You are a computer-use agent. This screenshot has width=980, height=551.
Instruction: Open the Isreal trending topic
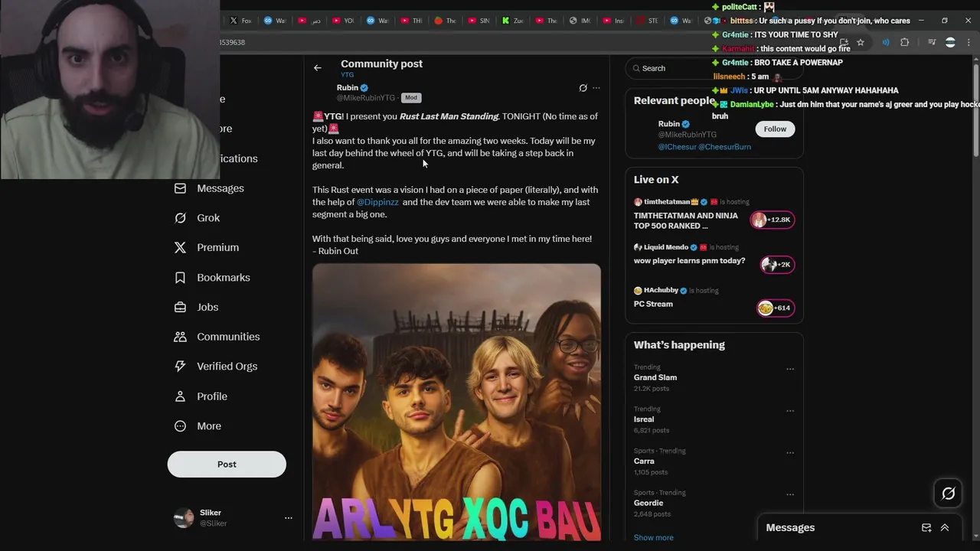(x=644, y=419)
